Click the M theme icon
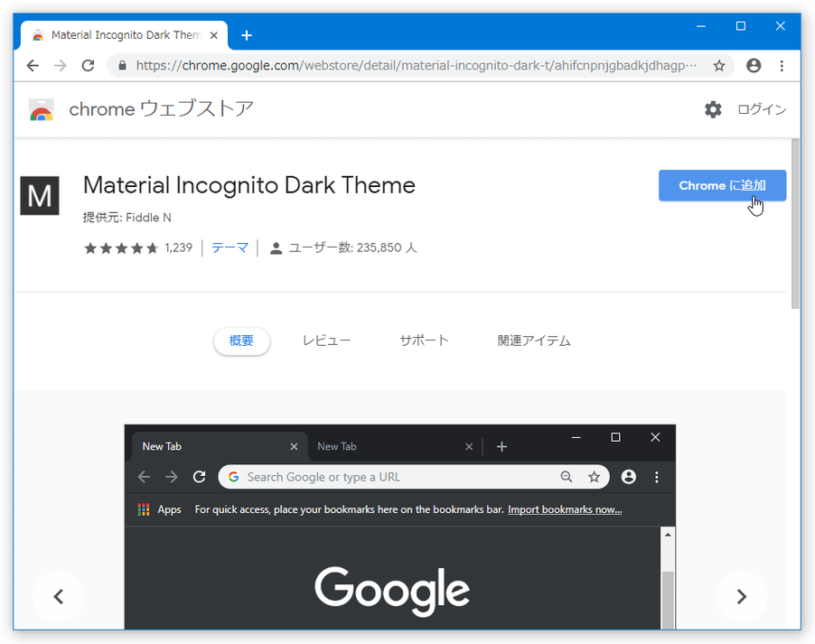This screenshot has height=644, width=815. tap(40, 195)
